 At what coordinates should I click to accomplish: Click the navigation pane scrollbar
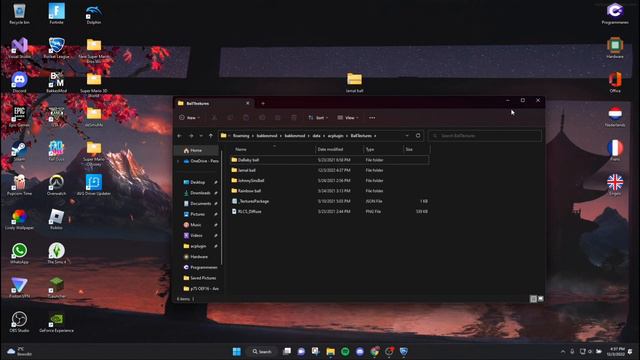[222, 208]
